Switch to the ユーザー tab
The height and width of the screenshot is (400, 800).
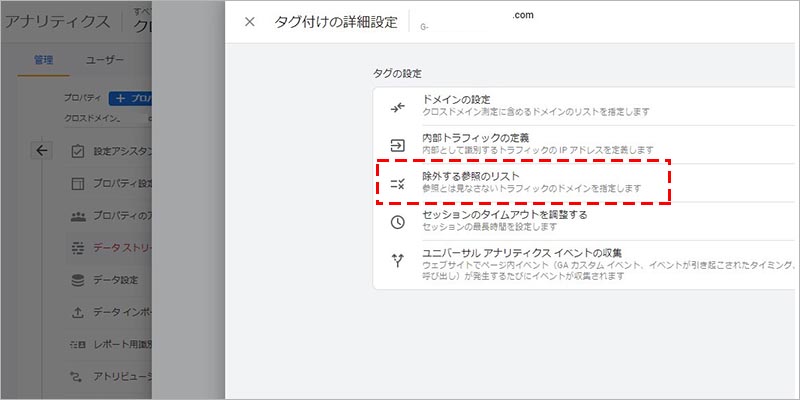coord(106,60)
